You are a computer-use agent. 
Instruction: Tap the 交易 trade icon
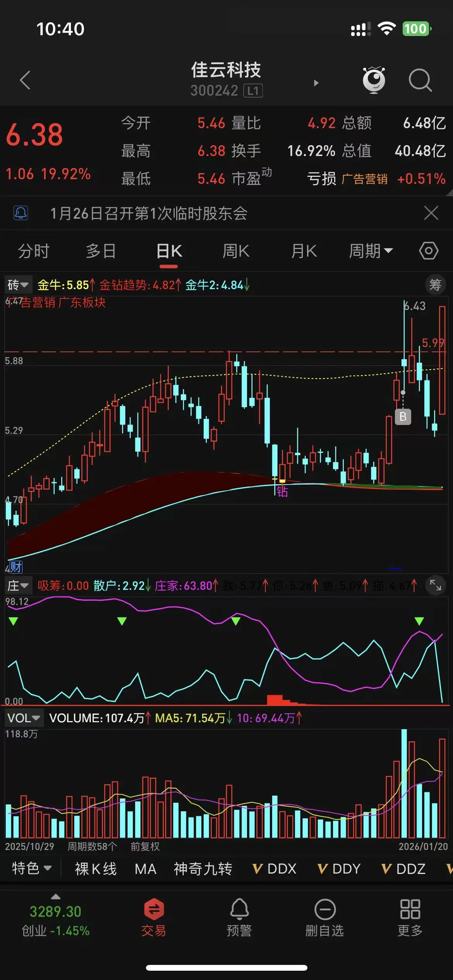click(154, 917)
